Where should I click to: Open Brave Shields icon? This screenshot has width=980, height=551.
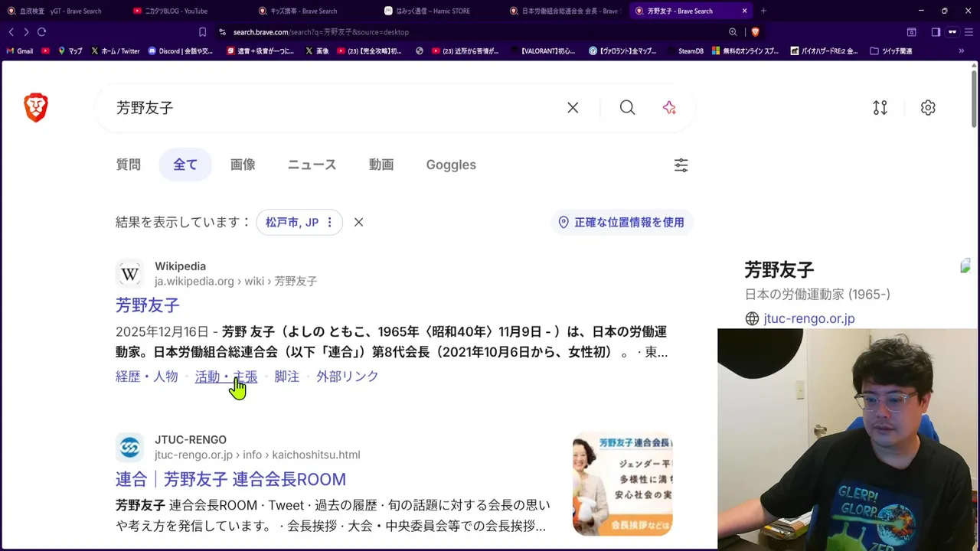tap(755, 32)
